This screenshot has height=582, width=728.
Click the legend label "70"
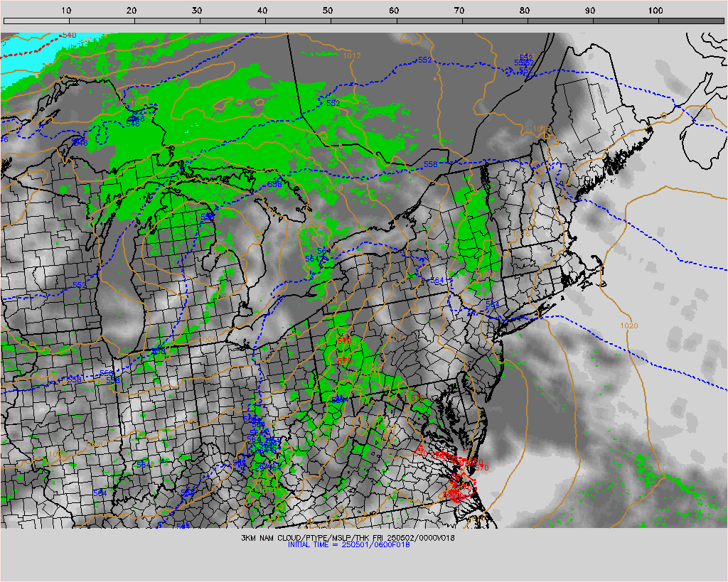click(459, 10)
